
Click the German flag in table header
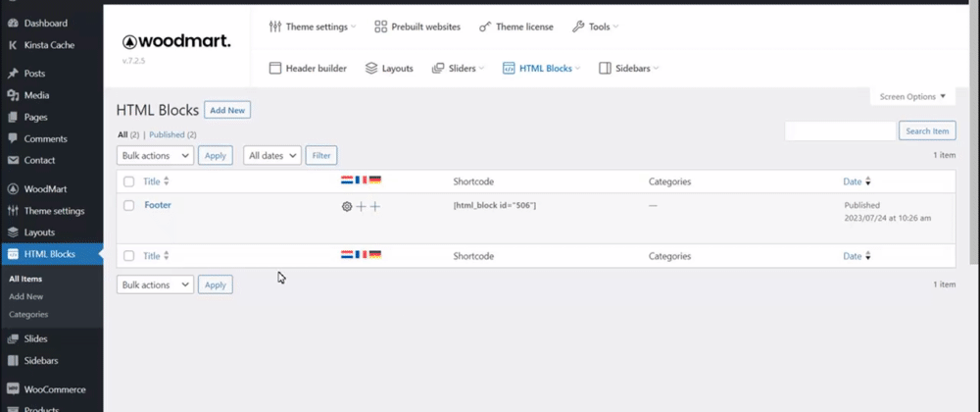375,180
